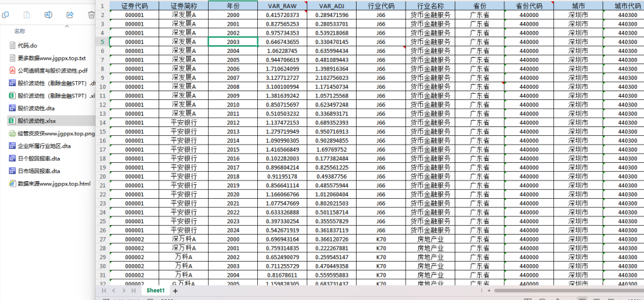Screen dimensions: 644x300
Task: Select row header number 14
Action: click(x=103, y=123)
